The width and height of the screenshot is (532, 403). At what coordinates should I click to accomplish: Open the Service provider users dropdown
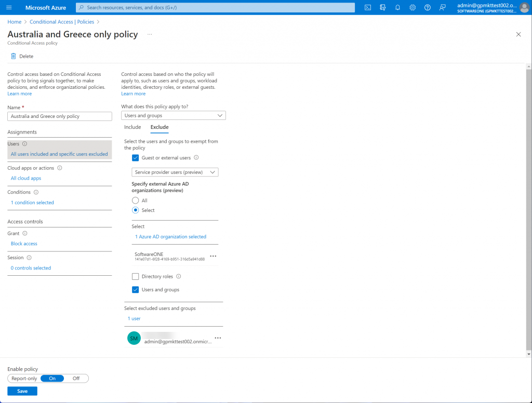175,172
